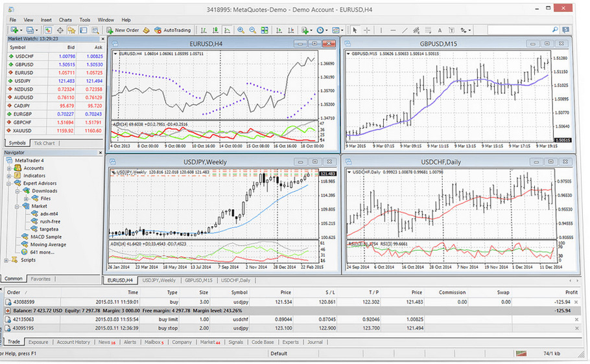Open the Periods clock dropdown arrow
Viewport: 590px width, 364px height.
pos(326,30)
